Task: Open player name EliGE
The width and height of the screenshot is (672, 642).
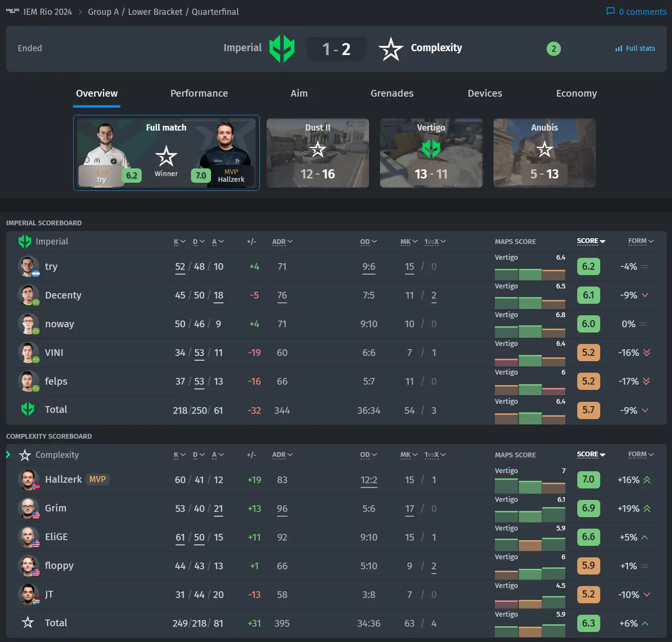Action: [56, 537]
